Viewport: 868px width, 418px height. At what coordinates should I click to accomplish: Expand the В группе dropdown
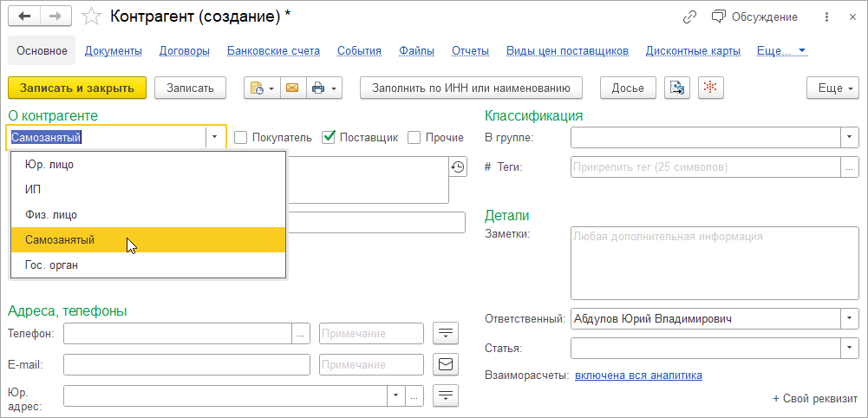pos(849,137)
